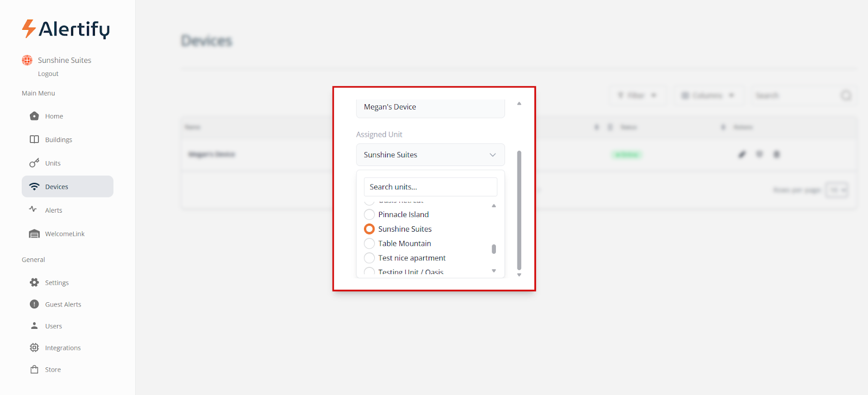Click the Units key icon
The image size is (868, 395).
34,163
